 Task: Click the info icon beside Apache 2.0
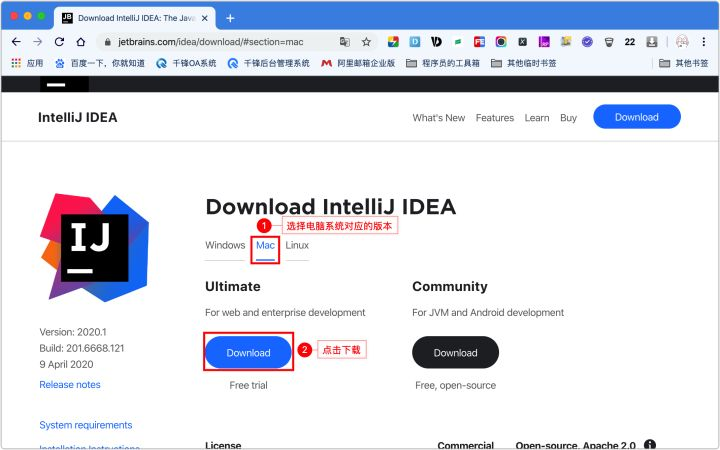pyautogui.click(x=650, y=444)
